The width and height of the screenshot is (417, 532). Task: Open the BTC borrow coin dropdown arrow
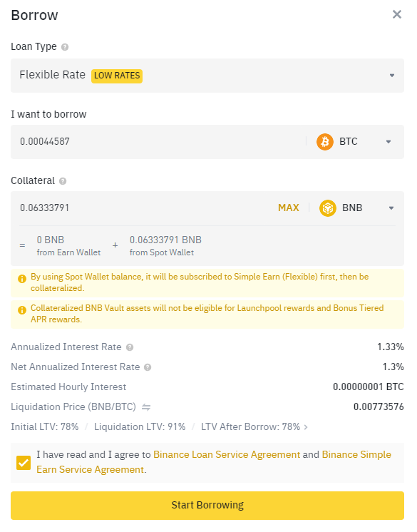pos(388,142)
